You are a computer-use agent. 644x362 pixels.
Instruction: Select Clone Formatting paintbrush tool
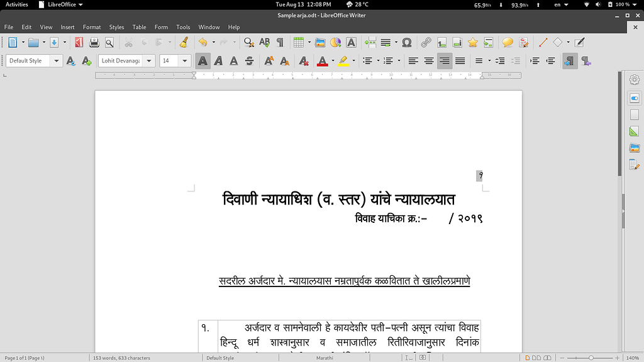pyautogui.click(x=184, y=43)
